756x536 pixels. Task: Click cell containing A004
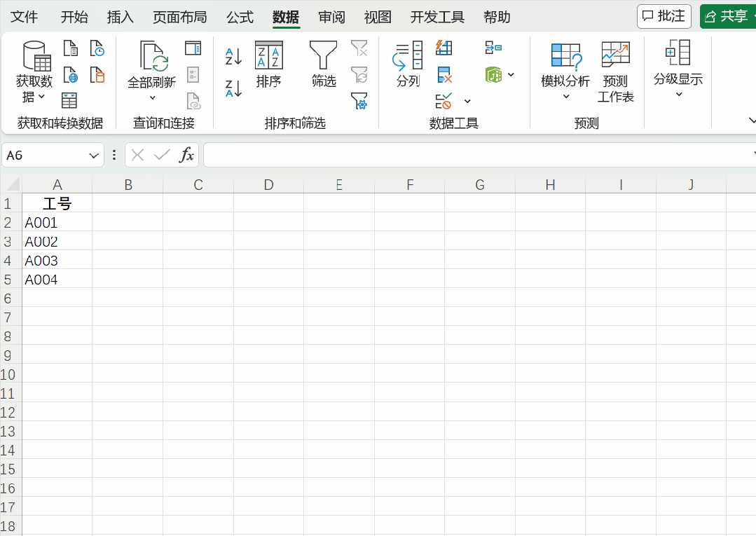coord(57,280)
